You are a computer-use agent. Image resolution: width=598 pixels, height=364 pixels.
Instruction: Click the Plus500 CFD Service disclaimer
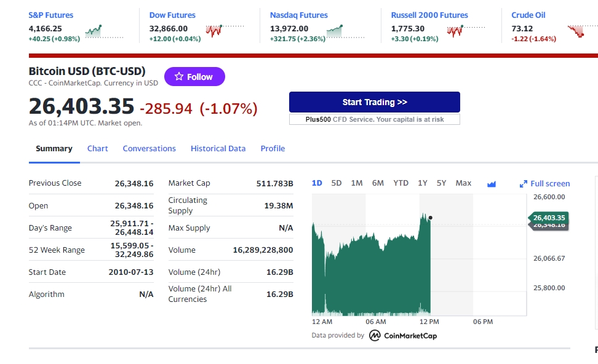pos(375,119)
